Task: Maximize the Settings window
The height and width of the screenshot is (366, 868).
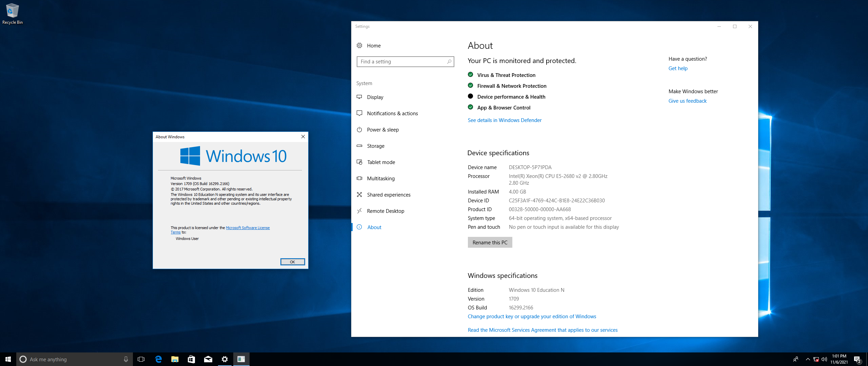Action: click(734, 26)
